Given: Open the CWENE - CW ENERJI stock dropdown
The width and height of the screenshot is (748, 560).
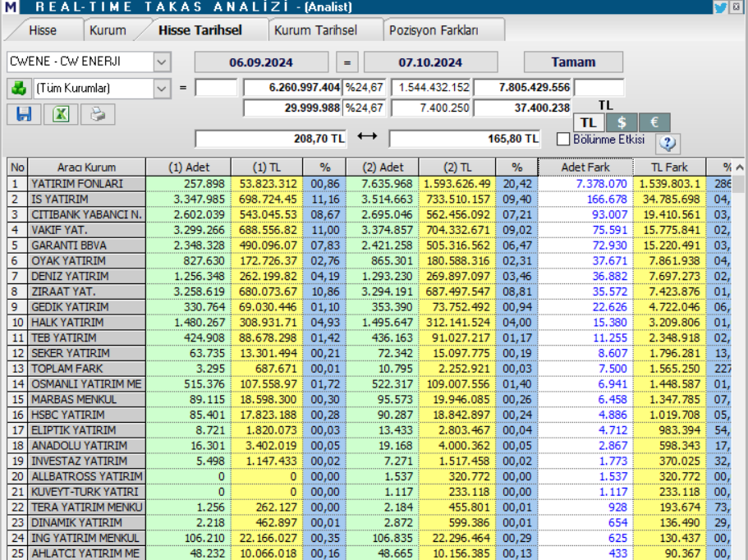Looking at the screenshot, I should pyautogui.click(x=162, y=62).
